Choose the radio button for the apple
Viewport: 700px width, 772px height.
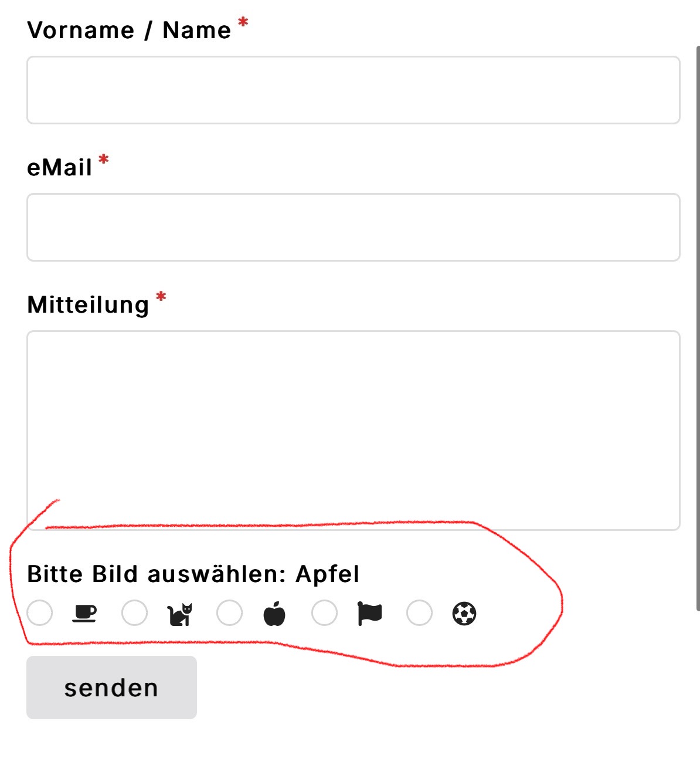pyautogui.click(x=229, y=613)
